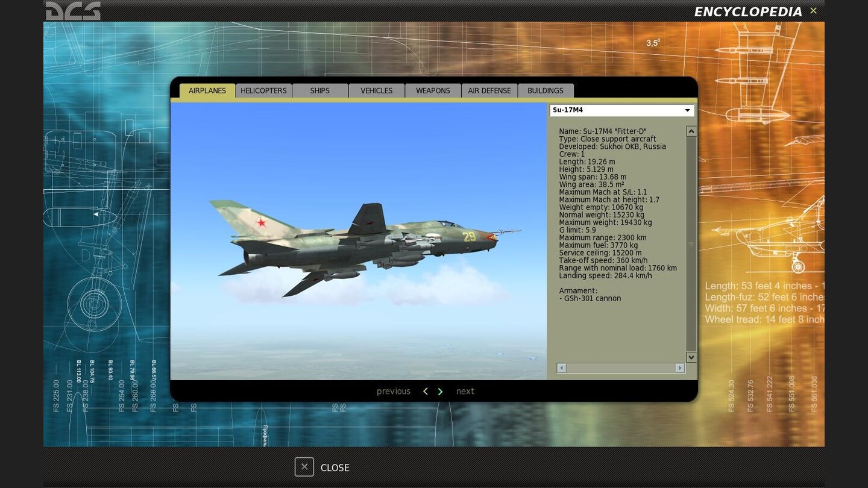Click the DCS logo in top-left

73,11
